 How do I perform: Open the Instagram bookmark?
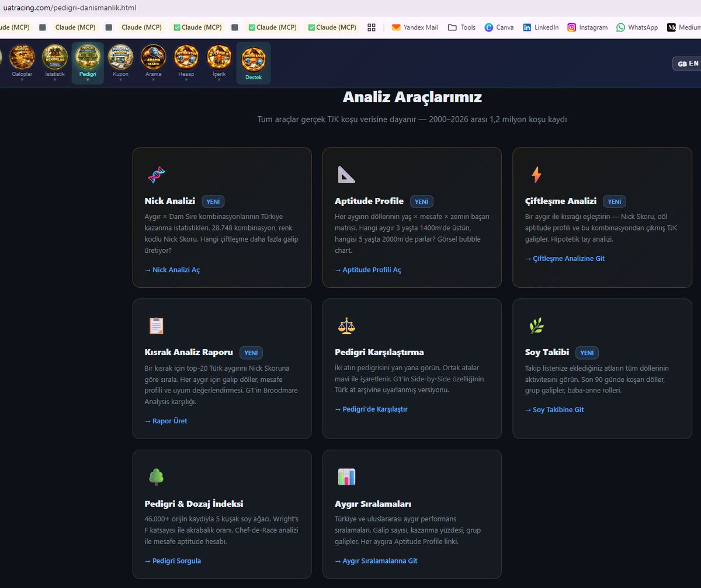[588, 27]
